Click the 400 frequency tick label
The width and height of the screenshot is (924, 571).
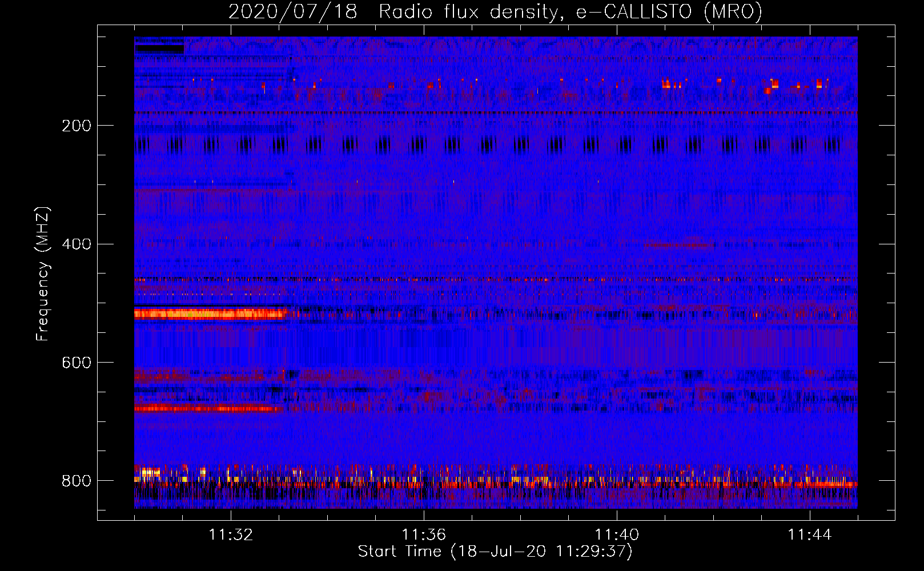pyautogui.click(x=77, y=244)
